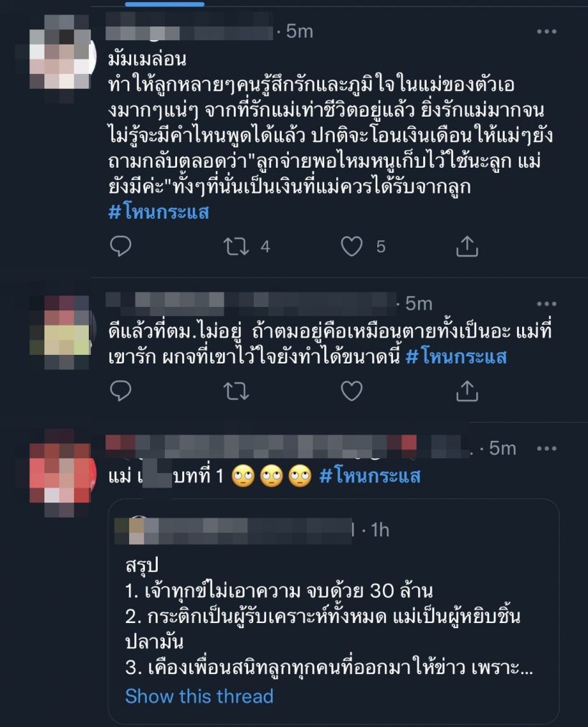Share the second tweet starting ดีแล้วที่ตม.
This screenshot has width=588, height=727.
coord(467,391)
